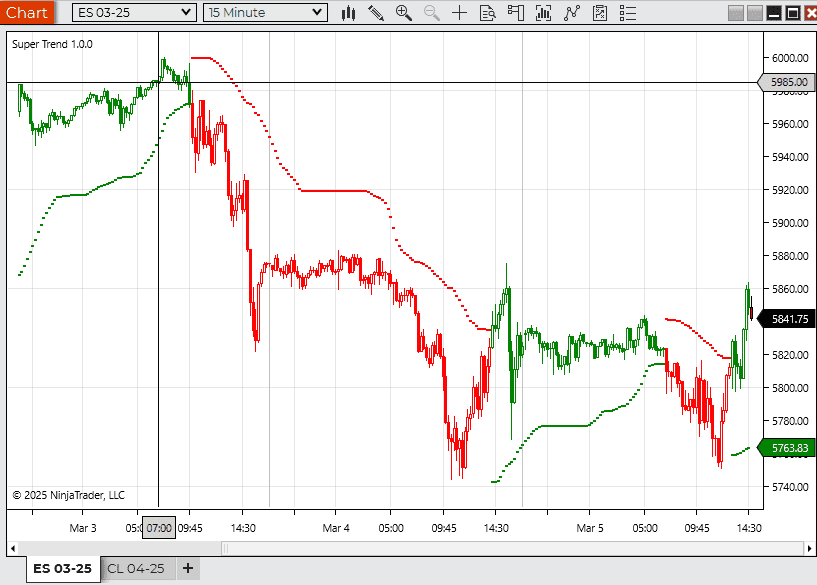Click the Chart title label
This screenshot has height=585, width=817.
(27, 12)
